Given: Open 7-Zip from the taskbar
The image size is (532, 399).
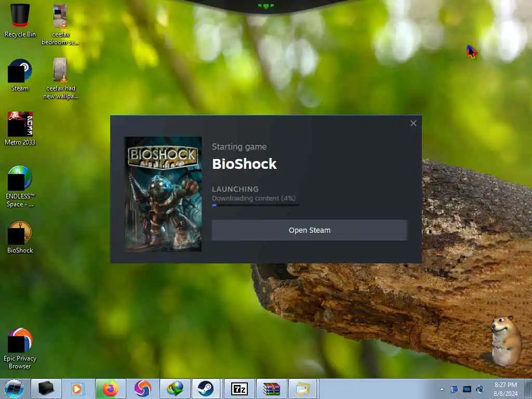Looking at the screenshot, I should (239, 389).
